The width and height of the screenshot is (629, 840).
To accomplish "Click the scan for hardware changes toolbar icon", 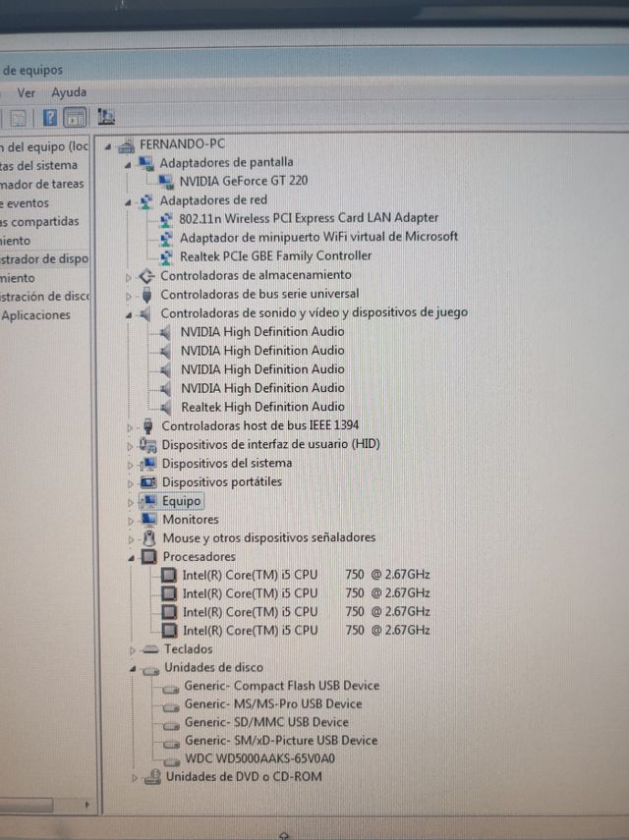I will 105,116.
